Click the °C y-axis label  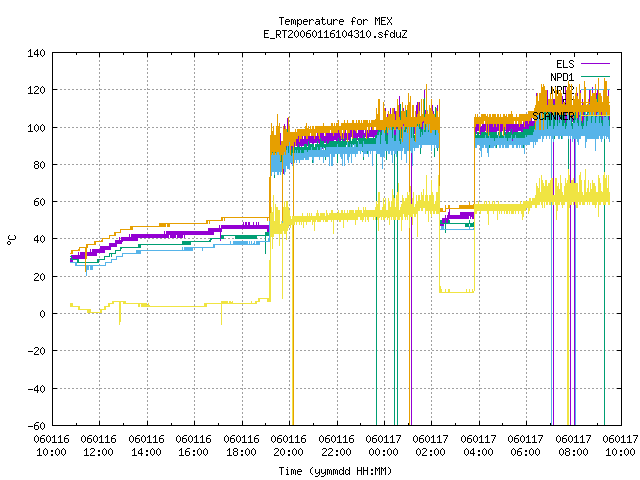(x=12, y=240)
